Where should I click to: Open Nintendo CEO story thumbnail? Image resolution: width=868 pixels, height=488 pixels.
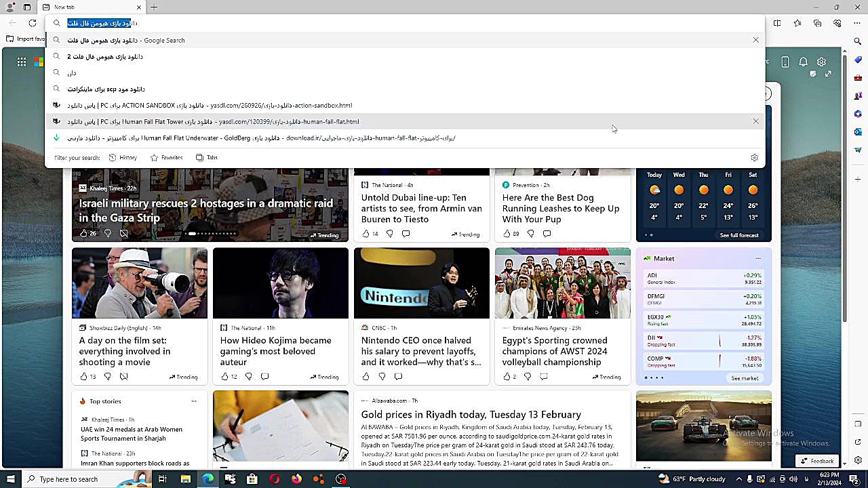click(x=422, y=283)
